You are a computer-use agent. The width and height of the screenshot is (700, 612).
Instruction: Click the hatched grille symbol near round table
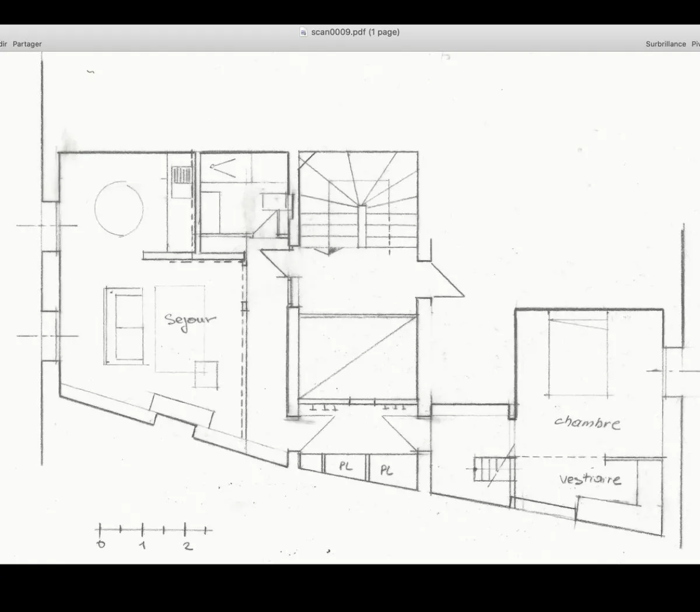(x=181, y=175)
